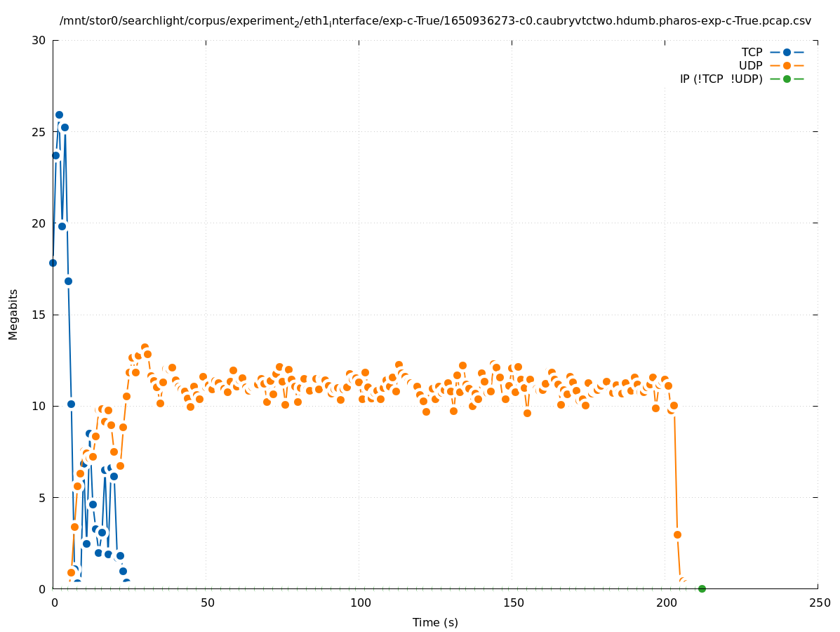The height and width of the screenshot is (632, 840).
Task: Select the IP (!TCP !UDP) legend label
Action: 721,79
